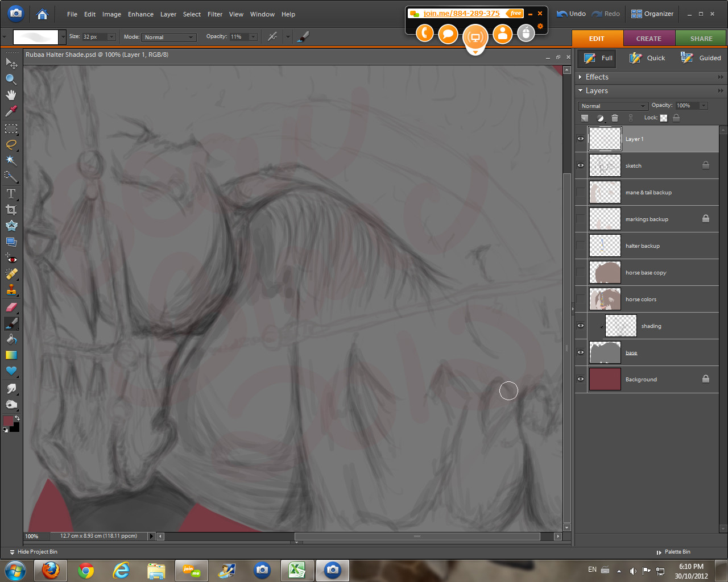
Task: Open layer blend mode Normal dropdown
Action: [613, 106]
